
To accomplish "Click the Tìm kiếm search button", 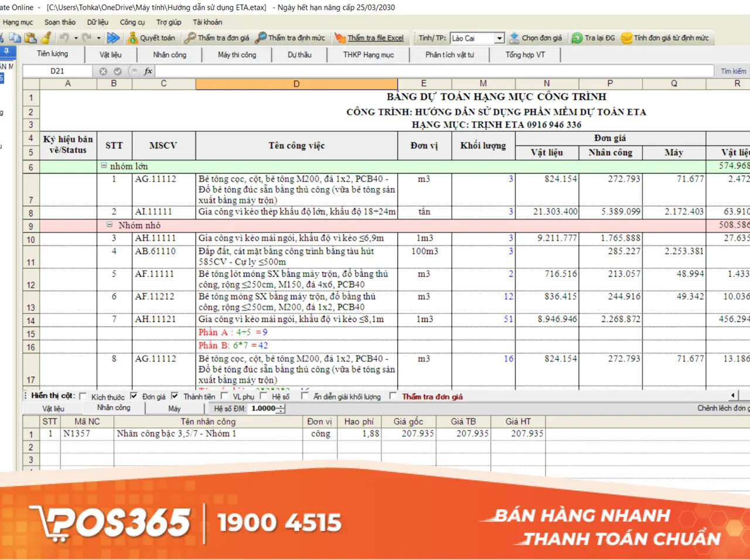I will coord(734,71).
